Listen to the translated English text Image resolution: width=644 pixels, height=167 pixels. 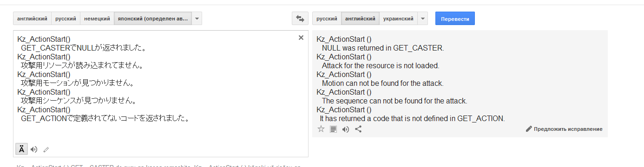coord(346,129)
